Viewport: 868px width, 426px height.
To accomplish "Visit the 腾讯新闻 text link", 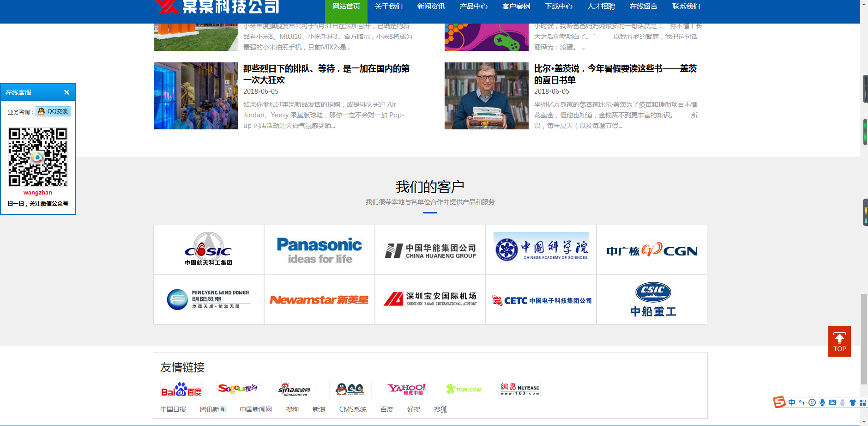I will (213, 409).
